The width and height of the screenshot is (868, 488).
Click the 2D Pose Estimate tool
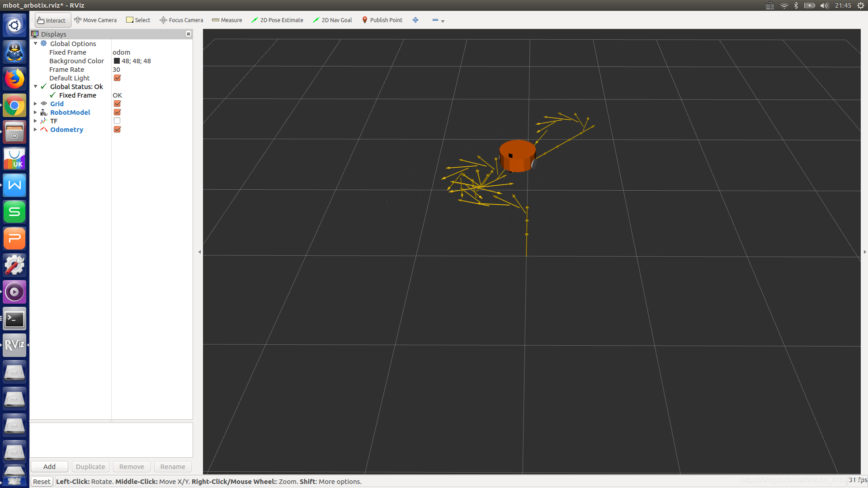click(278, 20)
